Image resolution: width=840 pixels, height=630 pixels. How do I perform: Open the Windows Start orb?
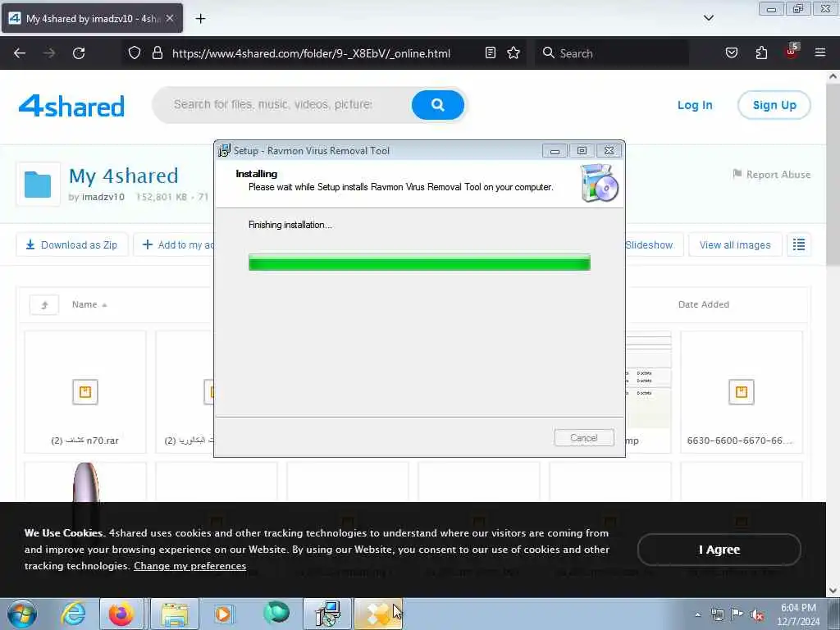pyautogui.click(x=22, y=614)
